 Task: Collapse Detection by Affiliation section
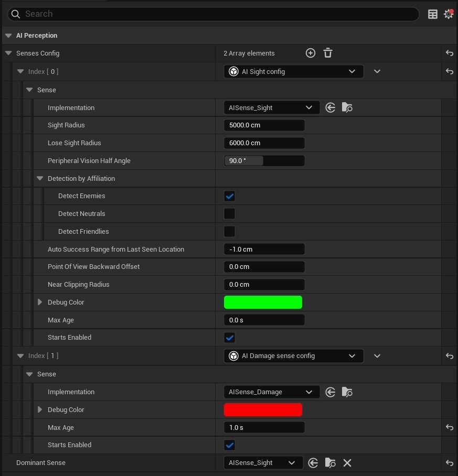pos(40,179)
